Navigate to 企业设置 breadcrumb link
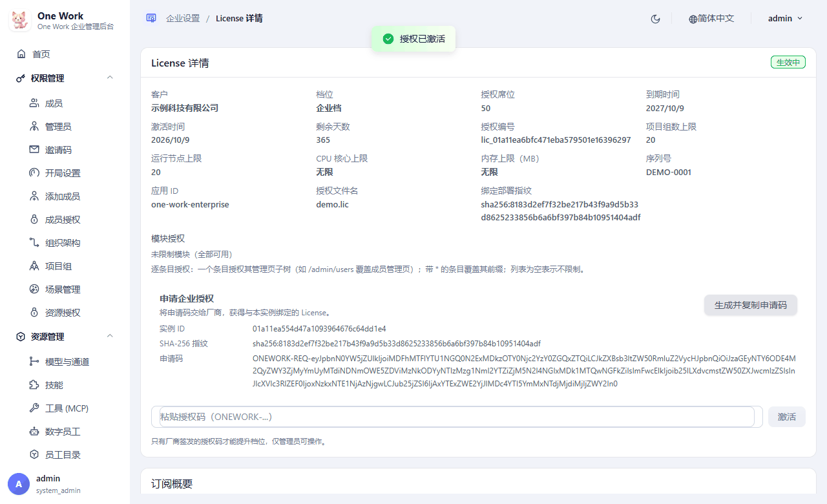 coord(183,19)
